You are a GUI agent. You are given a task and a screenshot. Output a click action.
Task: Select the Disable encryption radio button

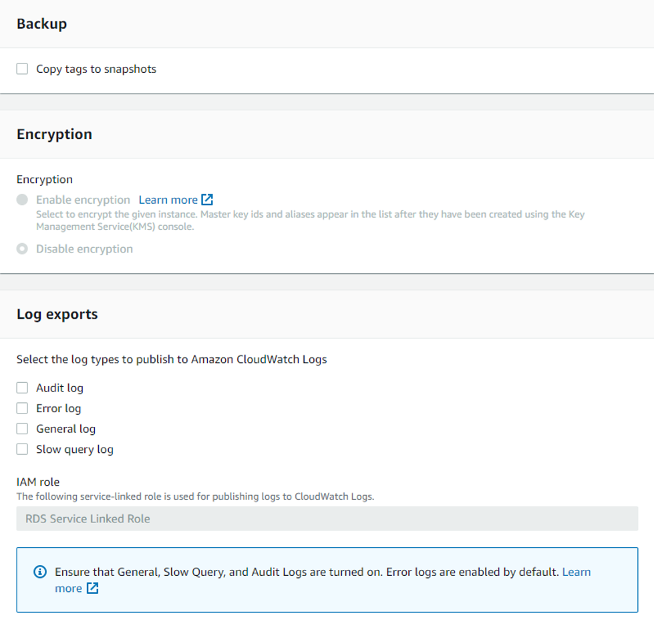[22, 249]
